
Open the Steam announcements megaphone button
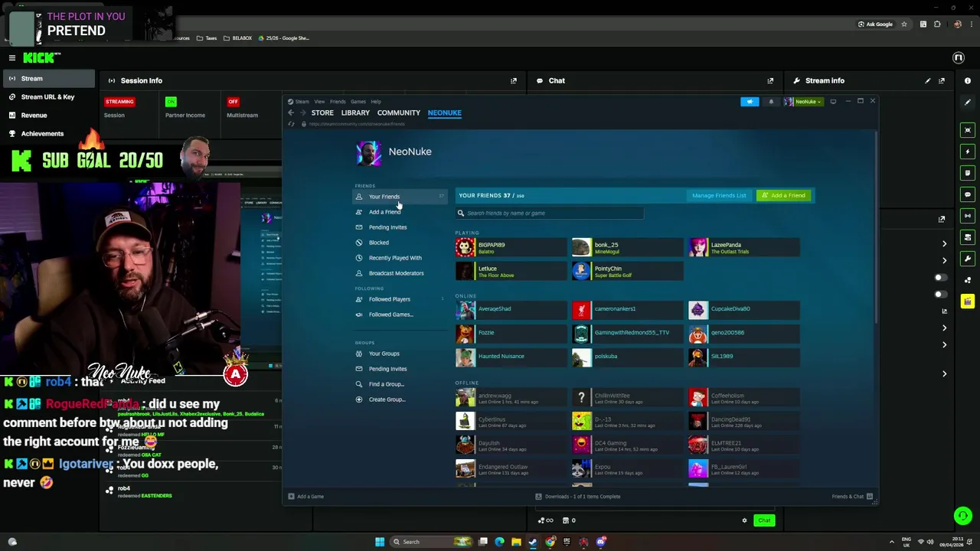coord(750,102)
